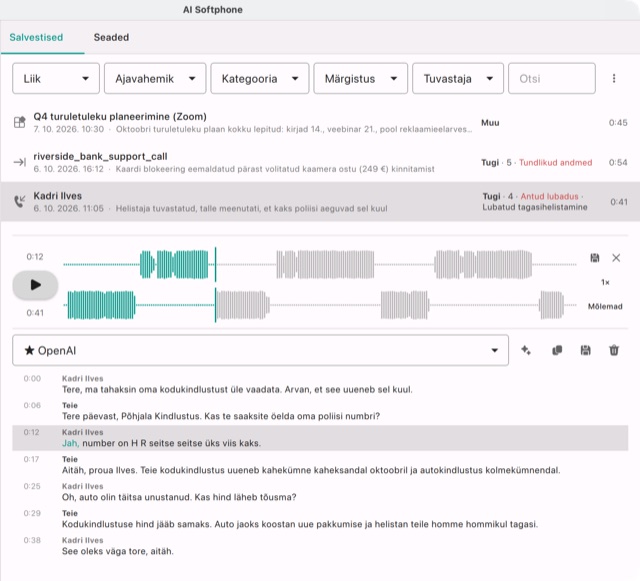640x581 pixels.
Task: Open the three-dot more options menu
Action: click(614, 78)
